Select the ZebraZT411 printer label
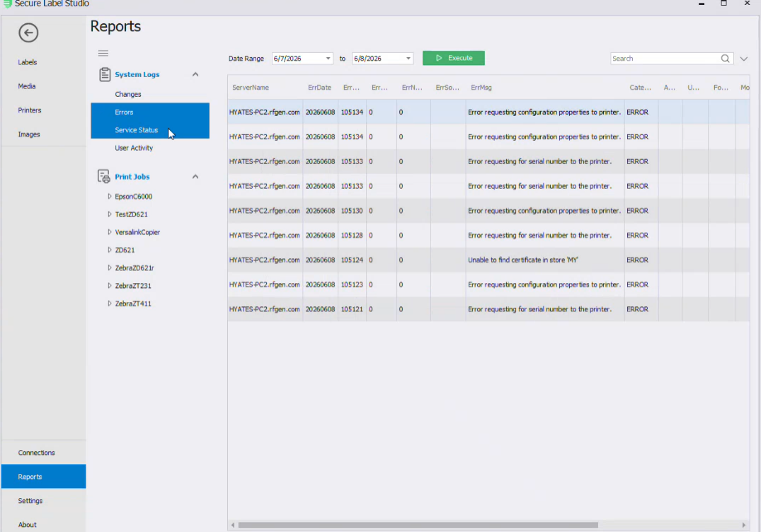Image resolution: width=761 pixels, height=532 pixels. pos(133,303)
